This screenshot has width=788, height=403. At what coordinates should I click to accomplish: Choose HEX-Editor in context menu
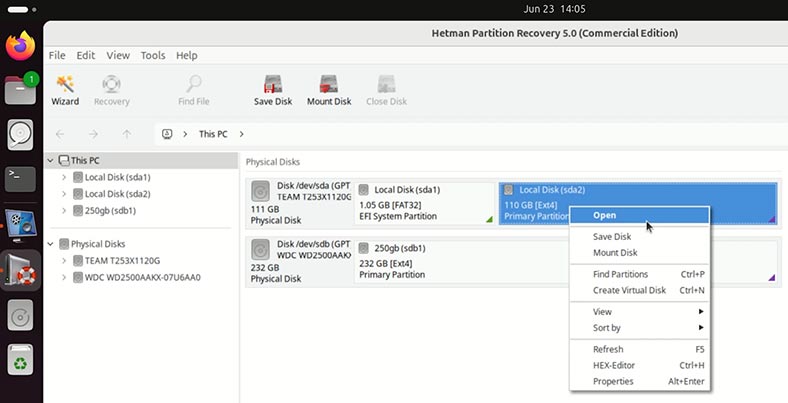tap(639, 365)
